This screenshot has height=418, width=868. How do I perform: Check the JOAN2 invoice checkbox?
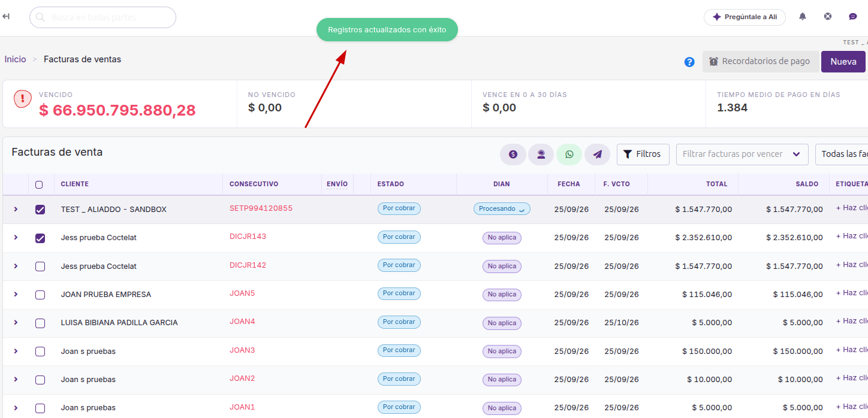point(40,380)
